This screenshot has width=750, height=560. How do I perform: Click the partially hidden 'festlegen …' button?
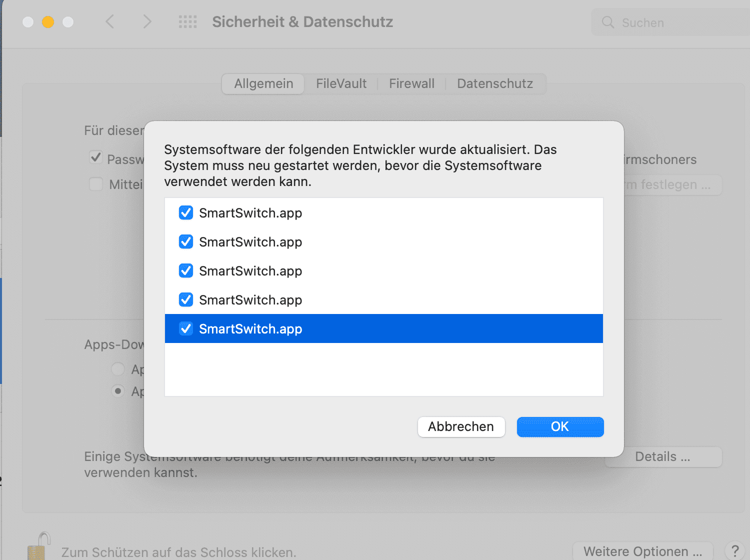(672, 184)
